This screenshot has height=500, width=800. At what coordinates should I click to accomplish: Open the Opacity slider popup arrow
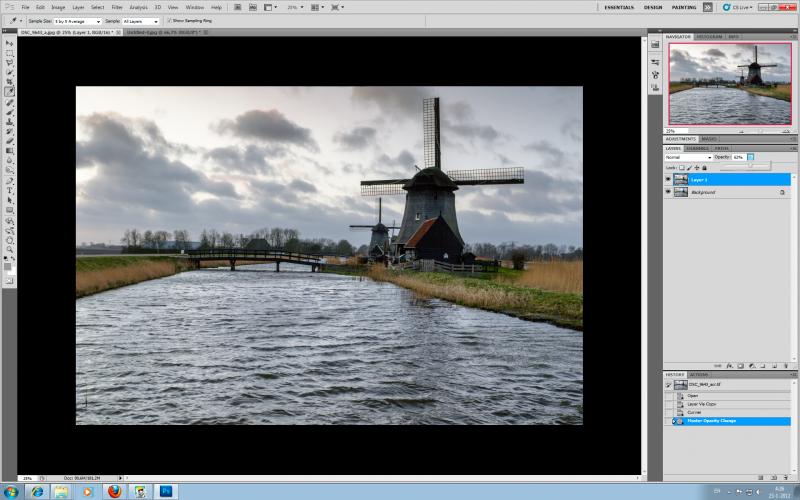[751, 157]
